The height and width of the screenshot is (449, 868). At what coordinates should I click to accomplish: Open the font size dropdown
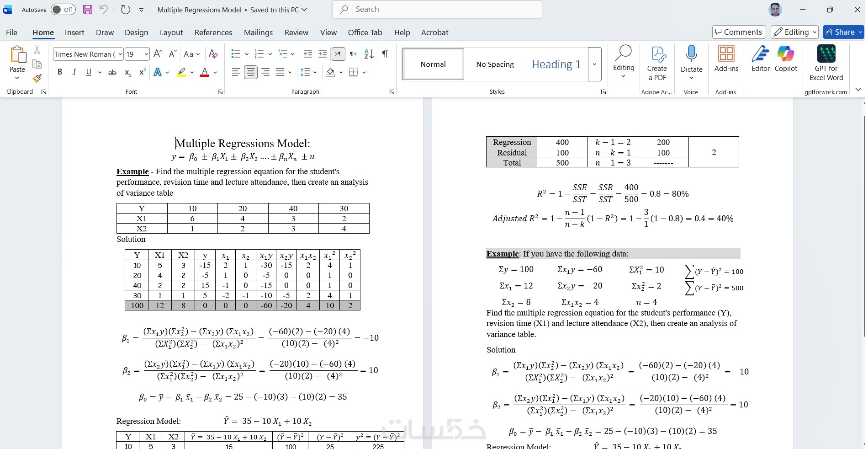(x=146, y=54)
